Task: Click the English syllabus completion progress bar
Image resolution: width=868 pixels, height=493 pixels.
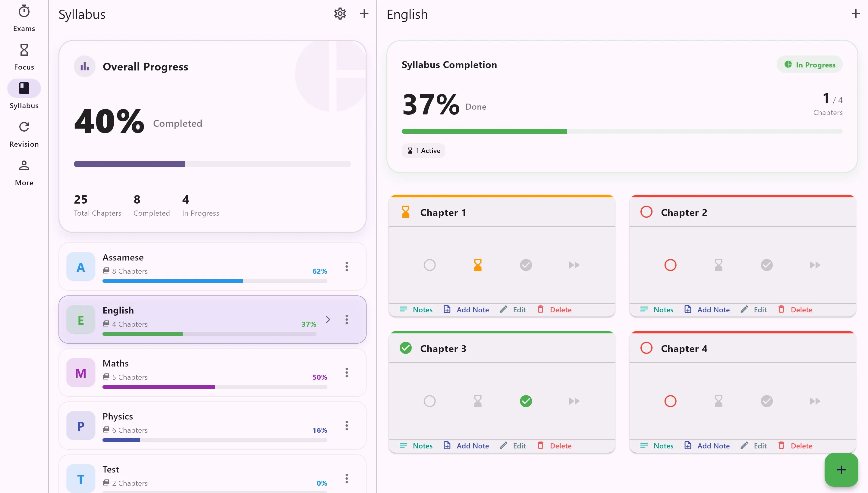Action: tap(622, 131)
